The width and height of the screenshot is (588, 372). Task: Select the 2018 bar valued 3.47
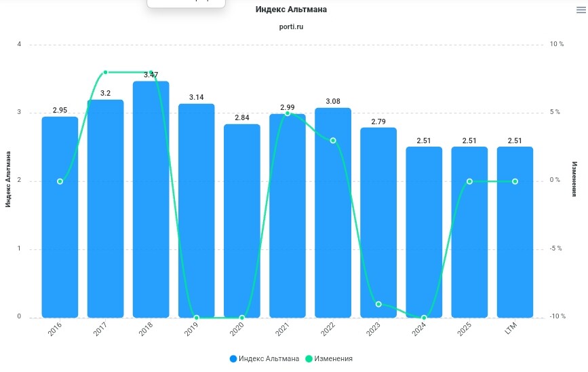coord(151,204)
